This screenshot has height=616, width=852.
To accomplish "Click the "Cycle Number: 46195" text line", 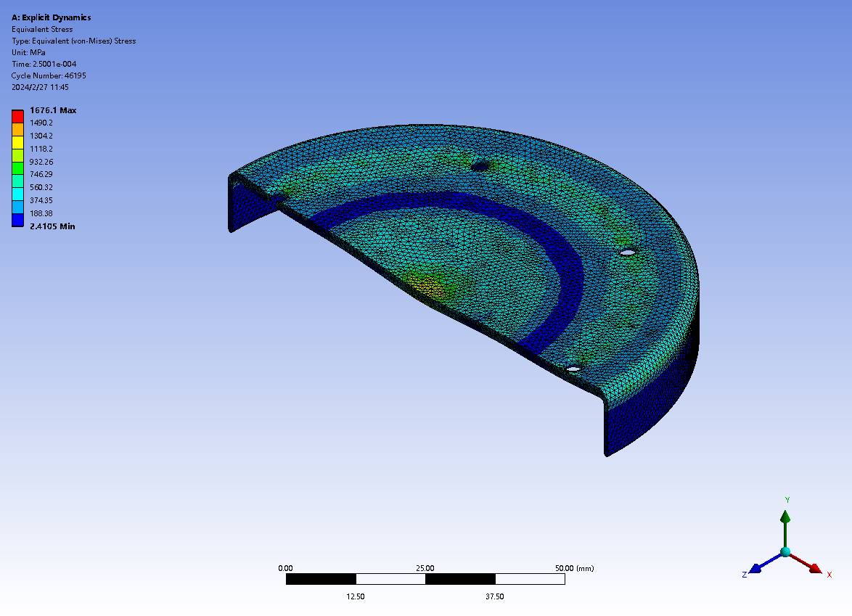I will coord(49,75).
